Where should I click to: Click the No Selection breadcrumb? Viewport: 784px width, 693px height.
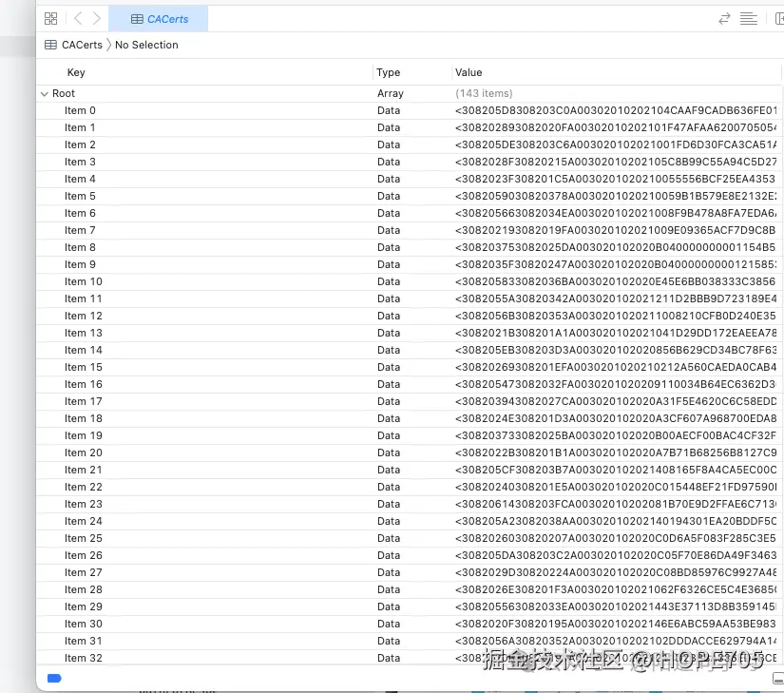[146, 45]
